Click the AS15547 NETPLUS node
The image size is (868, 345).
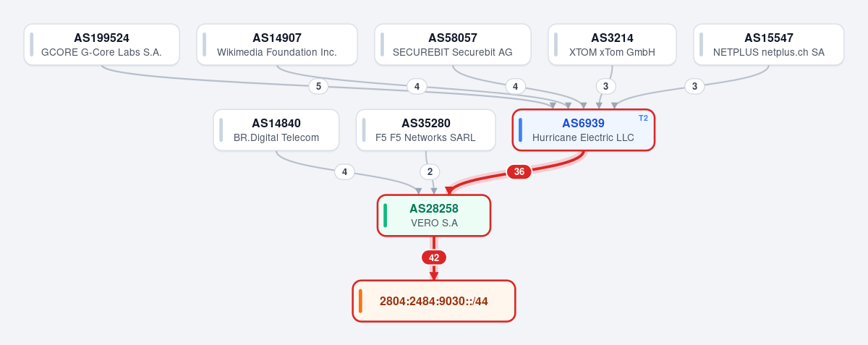769,45
